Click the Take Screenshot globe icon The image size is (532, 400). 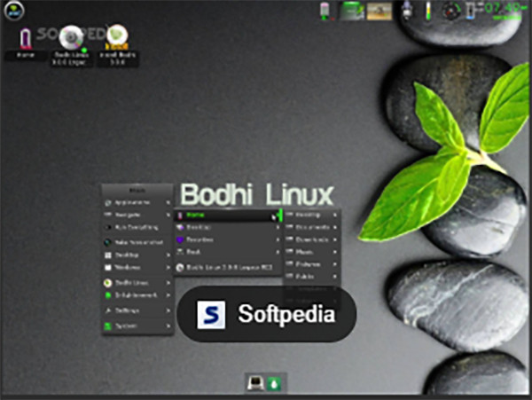point(107,242)
